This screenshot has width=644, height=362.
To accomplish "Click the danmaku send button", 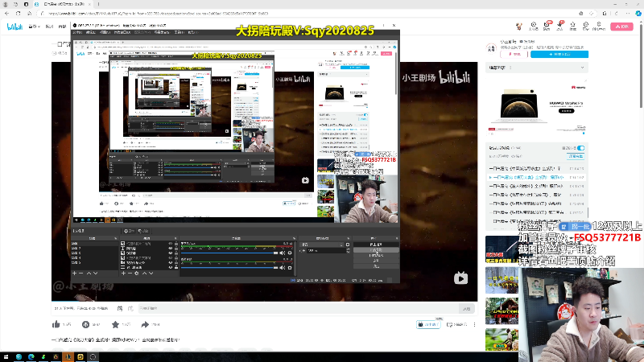I will coord(467,308).
